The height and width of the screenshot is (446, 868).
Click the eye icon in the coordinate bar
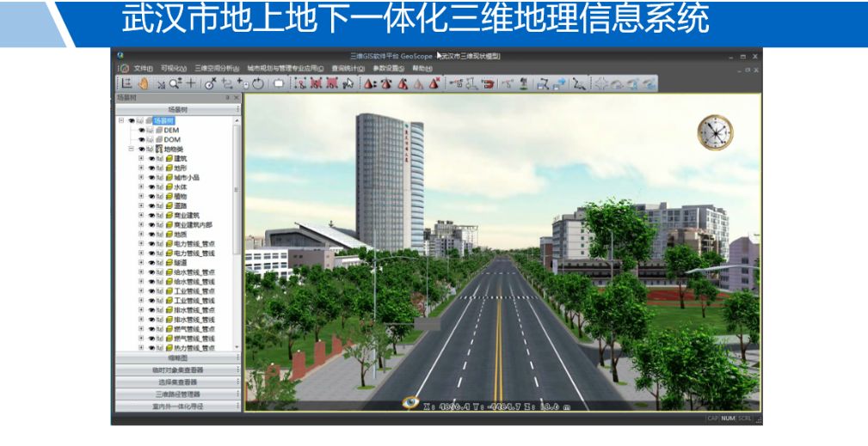(x=410, y=402)
